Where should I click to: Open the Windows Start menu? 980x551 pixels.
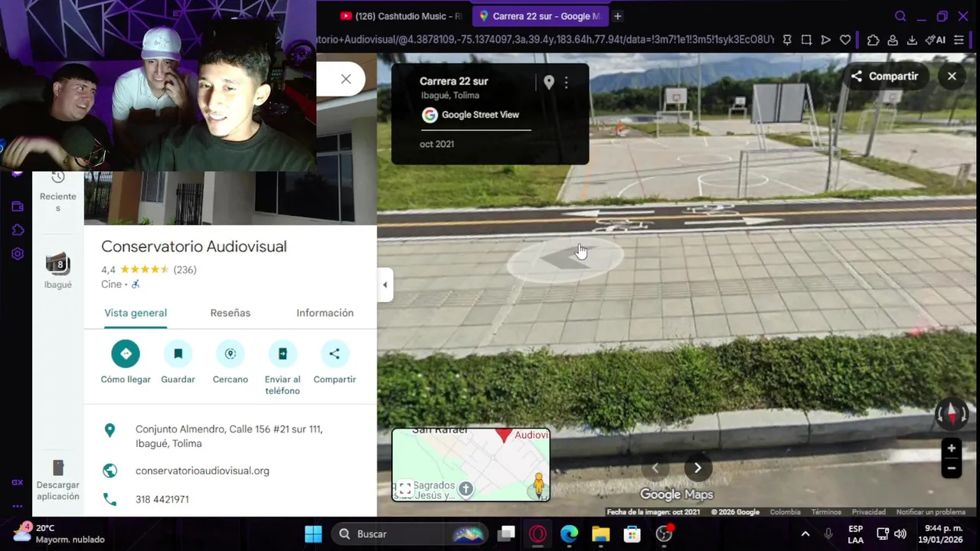(x=313, y=534)
